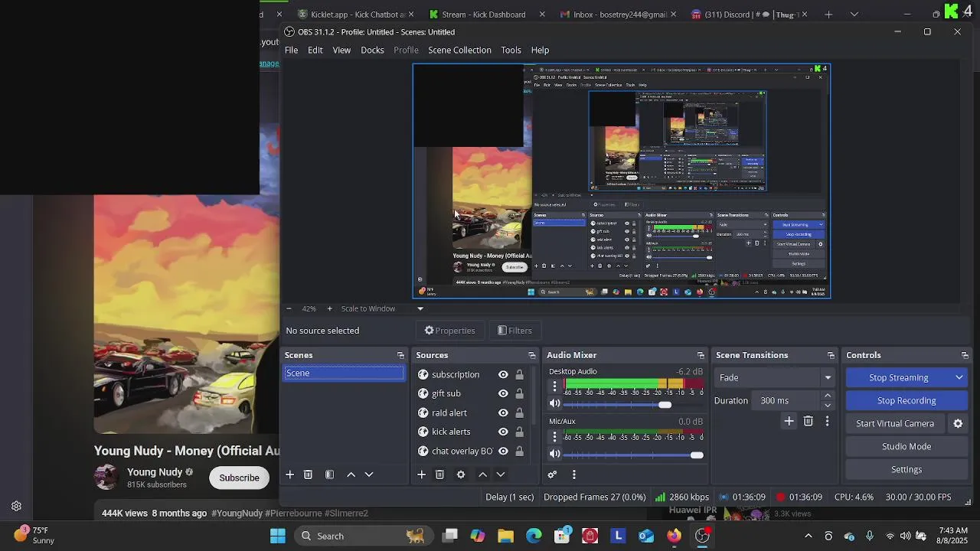Viewport: 980px width, 551px height.
Task: Move source down arrow in Sources dock
Action: [x=501, y=474]
